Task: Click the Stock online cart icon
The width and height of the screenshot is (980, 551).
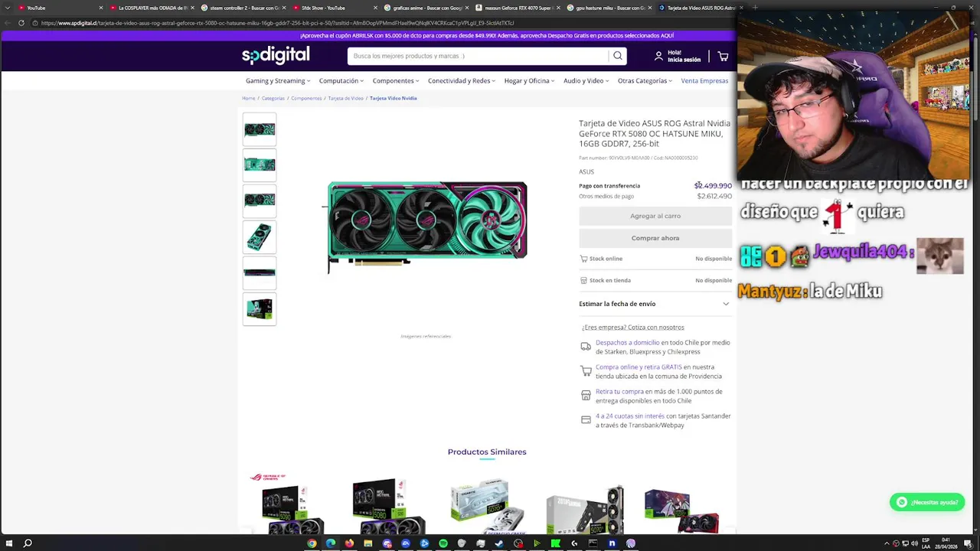Action: 583,259
